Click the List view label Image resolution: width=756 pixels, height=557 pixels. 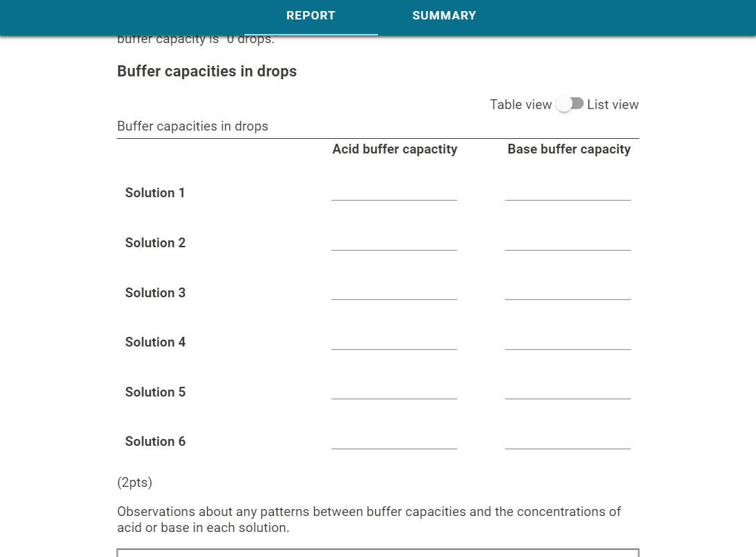pos(613,104)
